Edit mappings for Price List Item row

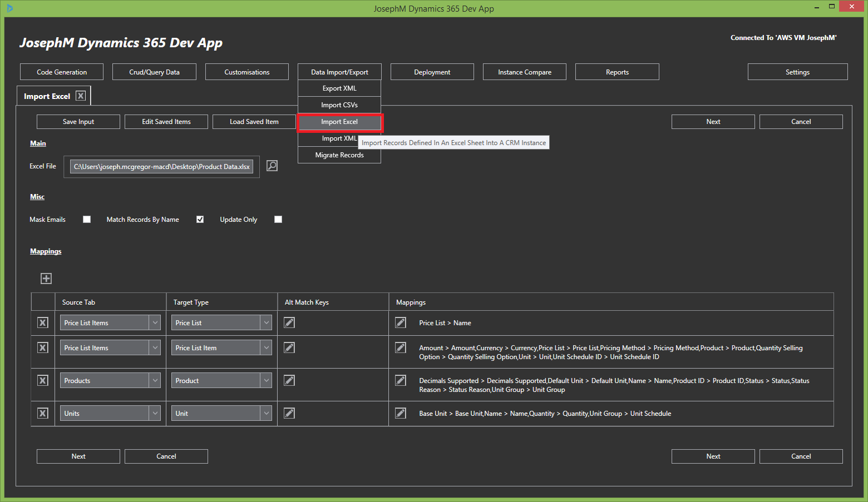point(401,348)
